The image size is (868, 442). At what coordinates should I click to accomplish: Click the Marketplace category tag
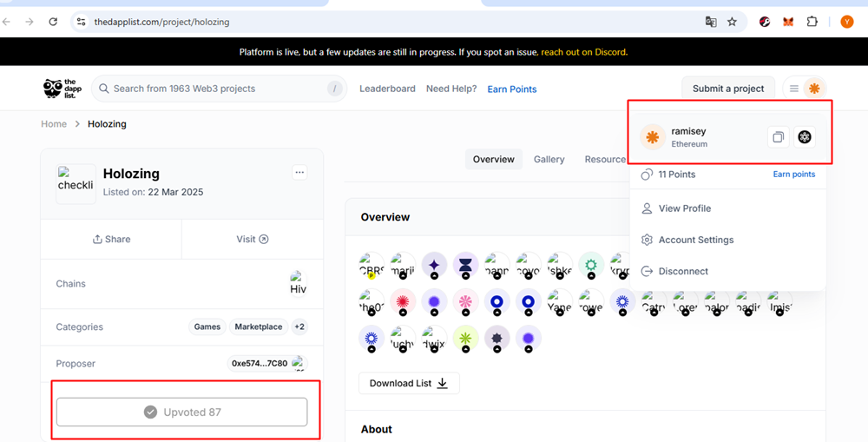coord(259,327)
